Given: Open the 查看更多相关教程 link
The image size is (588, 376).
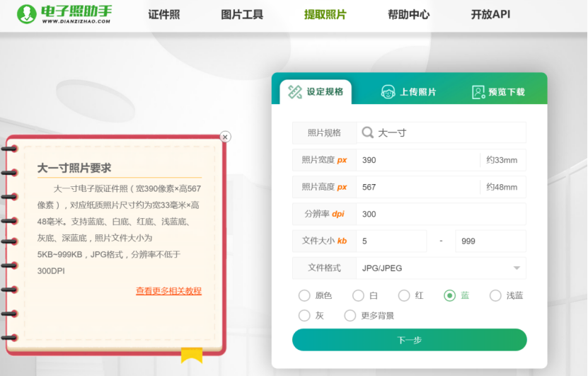Looking at the screenshot, I should [168, 291].
